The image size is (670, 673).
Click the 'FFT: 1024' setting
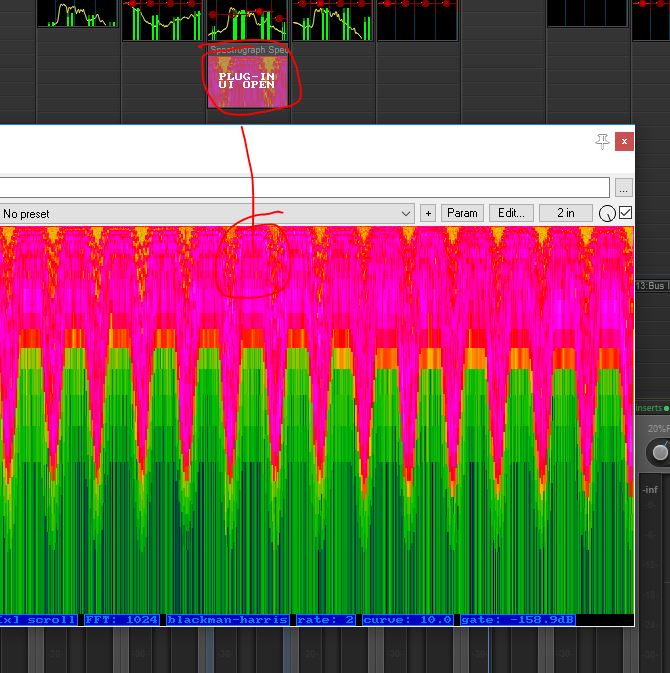coord(122,620)
